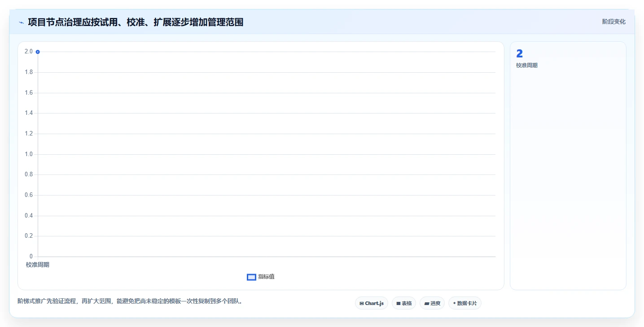Click the 校准周期 x-axis label

pos(38,265)
